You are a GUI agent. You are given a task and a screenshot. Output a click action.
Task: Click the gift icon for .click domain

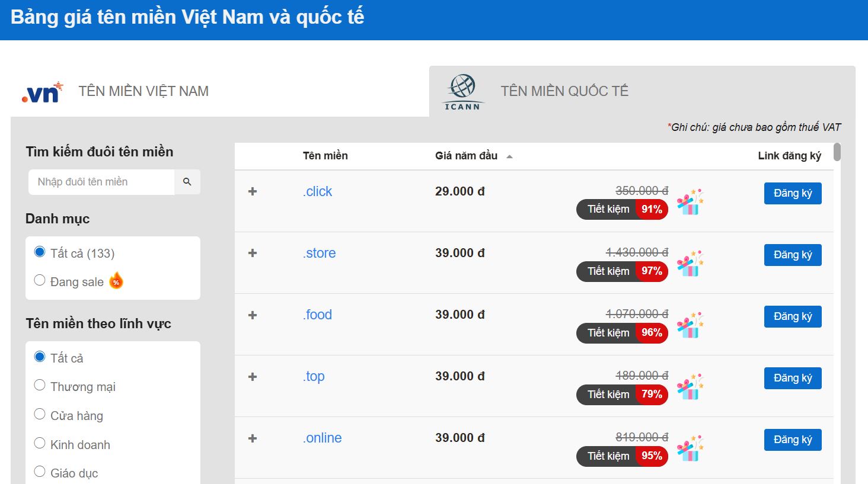690,202
